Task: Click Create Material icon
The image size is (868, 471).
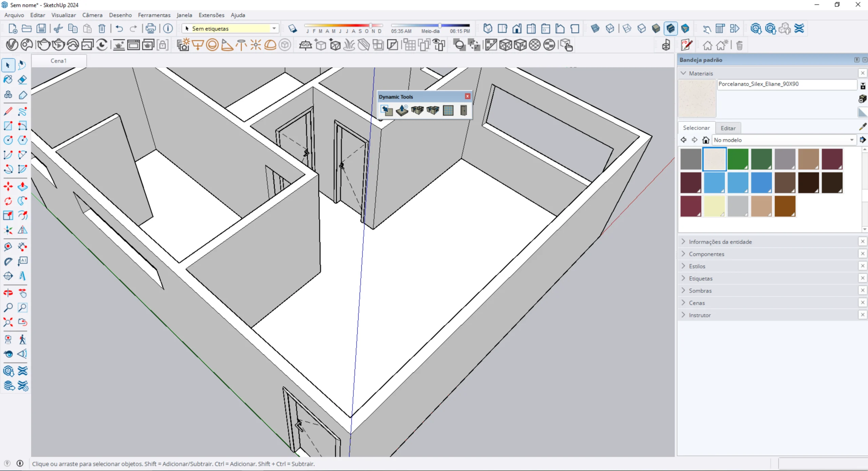Action: (863, 99)
